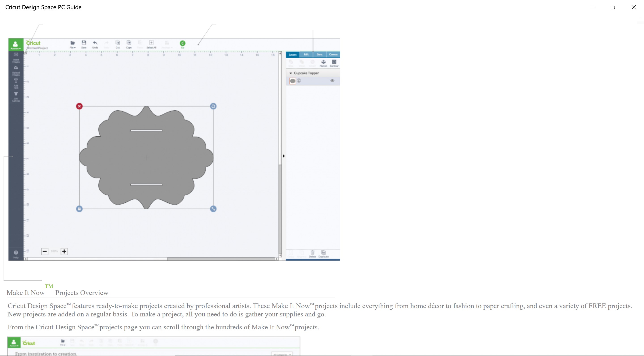Switch to the Canvas tab
Screen dimensions: 644x356
coord(333,55)
